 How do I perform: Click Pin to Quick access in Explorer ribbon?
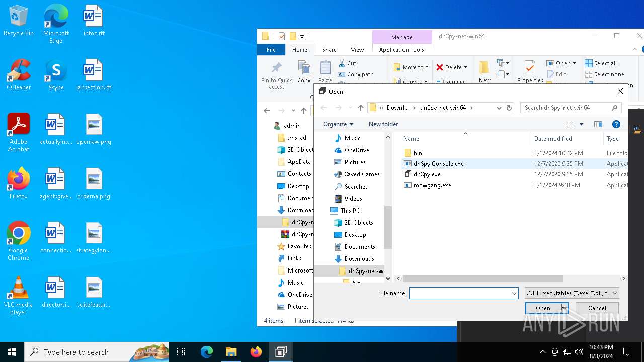coord(276,75)
